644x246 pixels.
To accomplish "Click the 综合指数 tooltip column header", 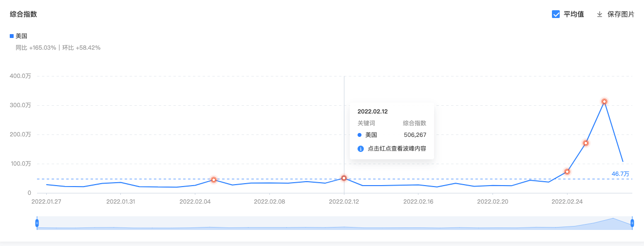I will [x=415, y=123].
